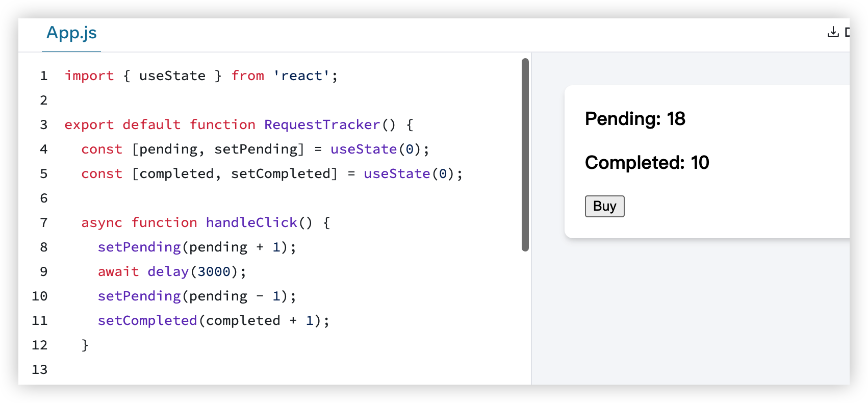Click line number 2 in the gutter

44,100
